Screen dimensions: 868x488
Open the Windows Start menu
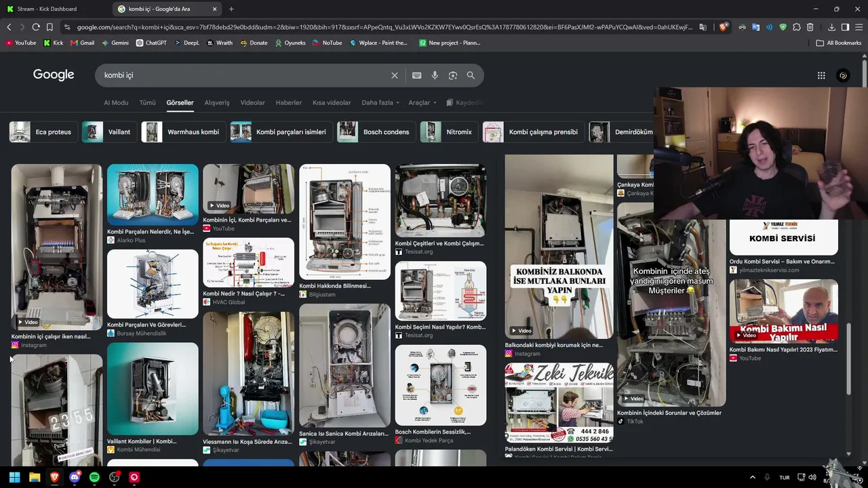point(14,477)
